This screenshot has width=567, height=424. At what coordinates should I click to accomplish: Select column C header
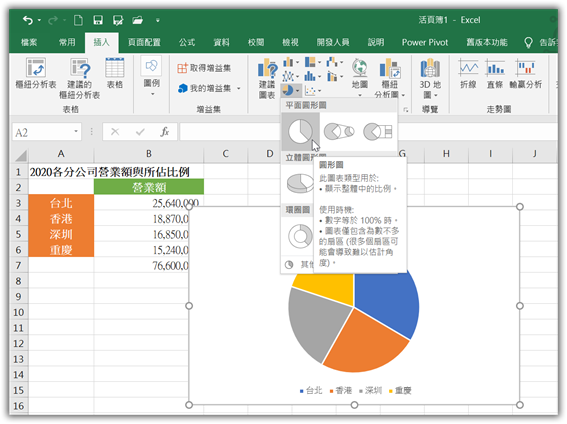click(225, 154)
